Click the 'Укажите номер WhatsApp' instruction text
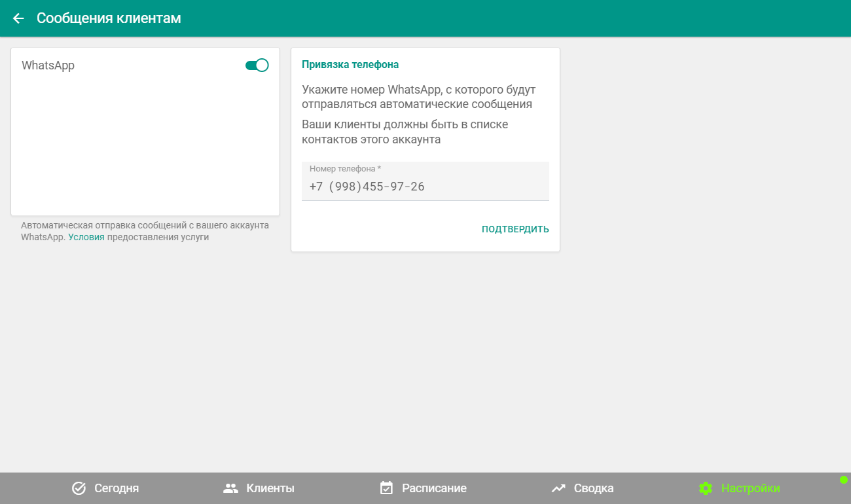The width and height of the screenshot is (851, 504). (419, 97)
